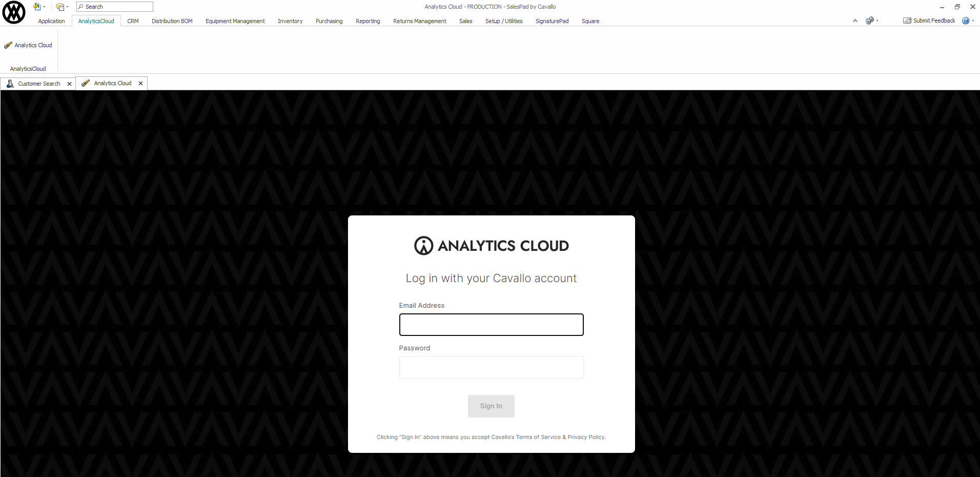Click the paint bucket theme icon
The image size is (980, 477).
pos(37,7)
